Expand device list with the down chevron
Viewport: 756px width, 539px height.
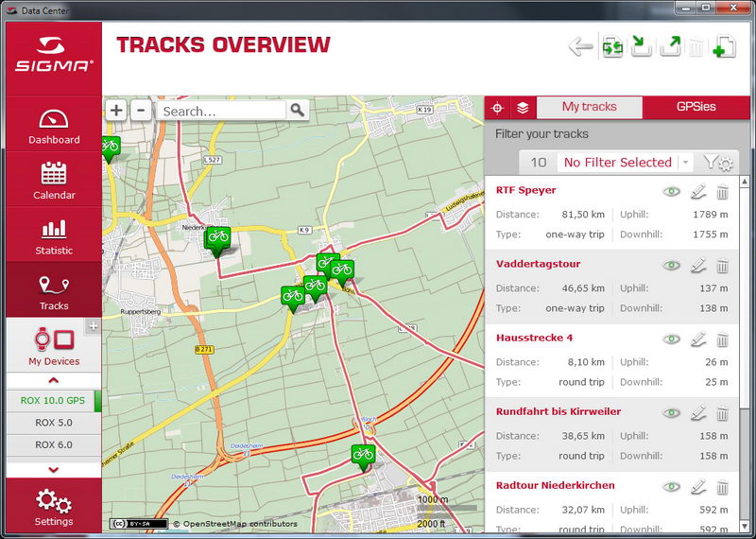pos(54,470)
